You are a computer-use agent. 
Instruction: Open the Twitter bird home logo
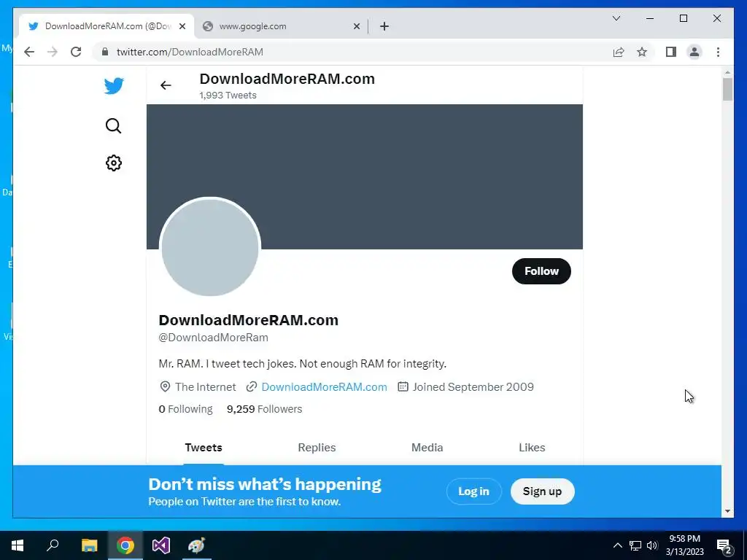[x=114, y=86]
